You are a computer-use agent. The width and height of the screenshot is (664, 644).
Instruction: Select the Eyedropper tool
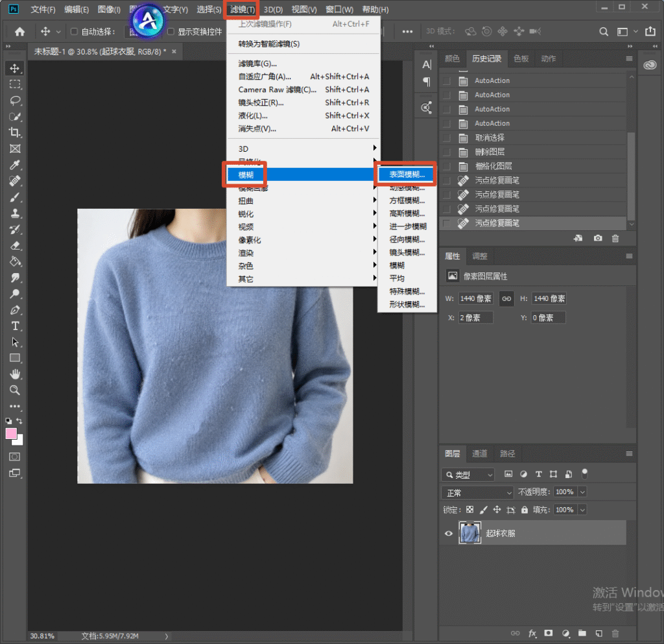click(15, 165)
